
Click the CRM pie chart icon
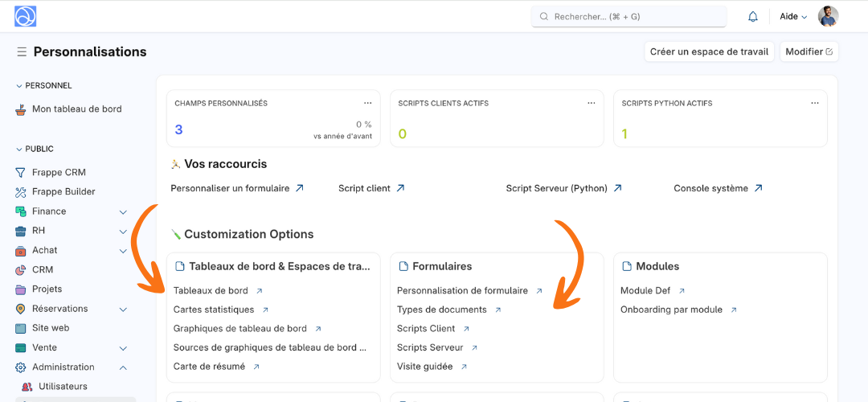click(20, 269)
